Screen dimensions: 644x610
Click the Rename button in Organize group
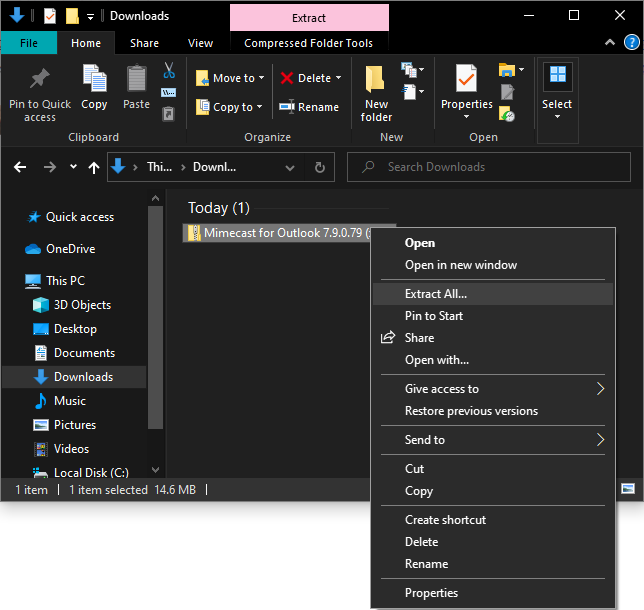[309, 107]
